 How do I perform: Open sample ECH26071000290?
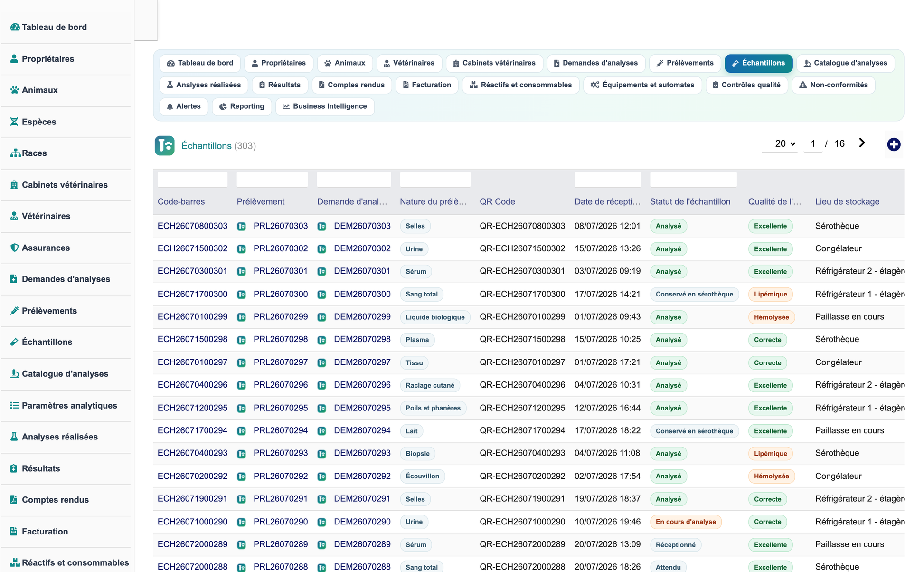tap(192, 522)
